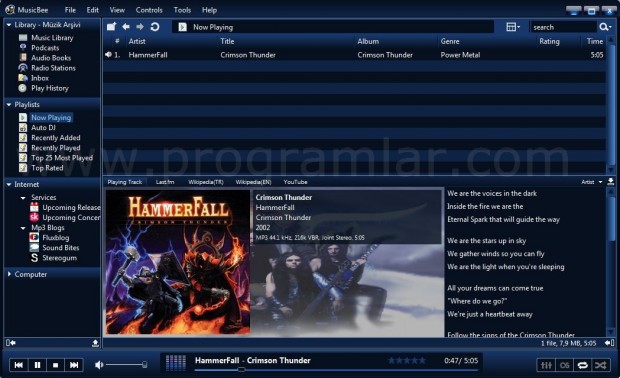This screenshot has width=620, height=378.
Task: Switch to the Wikipedia(EN) tab
Action: pos(253,182)
